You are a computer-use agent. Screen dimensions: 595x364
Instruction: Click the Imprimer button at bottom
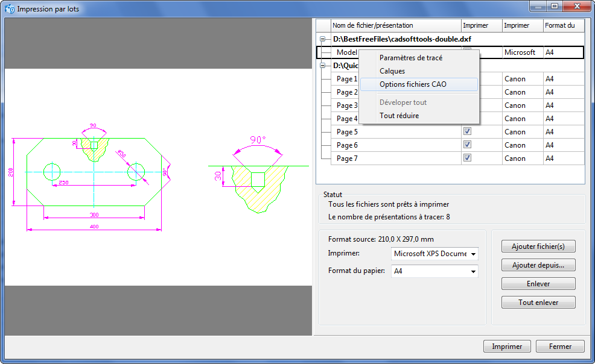(x=507, y=347)
